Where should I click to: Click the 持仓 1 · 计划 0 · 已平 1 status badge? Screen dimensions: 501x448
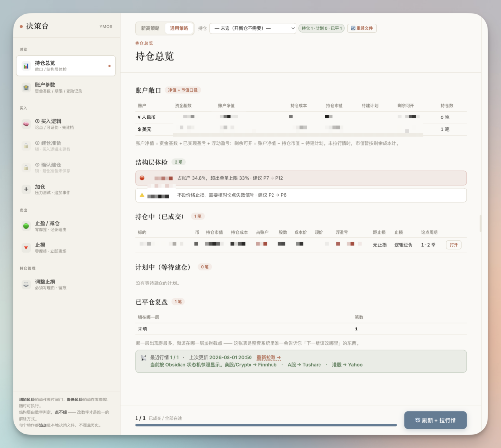coord(321,28)
